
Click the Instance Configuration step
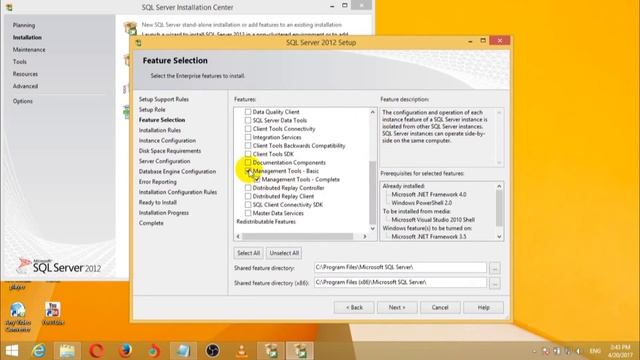pos(167,140)
